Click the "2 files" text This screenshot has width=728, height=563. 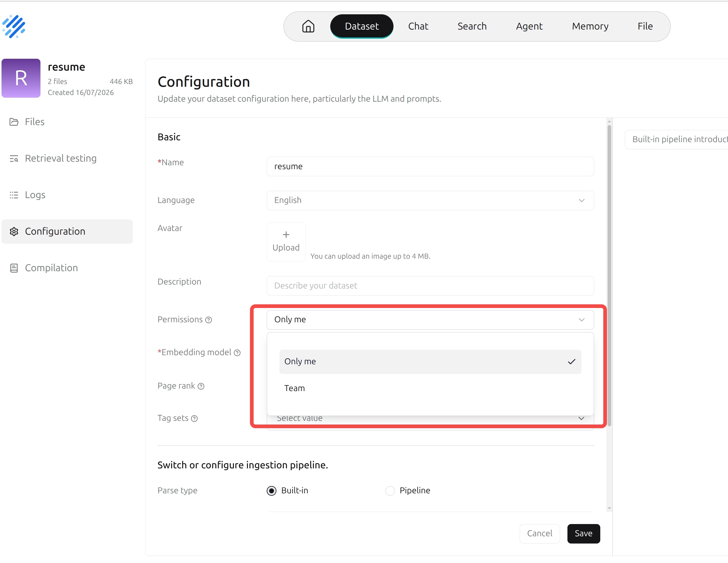(x=57, y=81)
